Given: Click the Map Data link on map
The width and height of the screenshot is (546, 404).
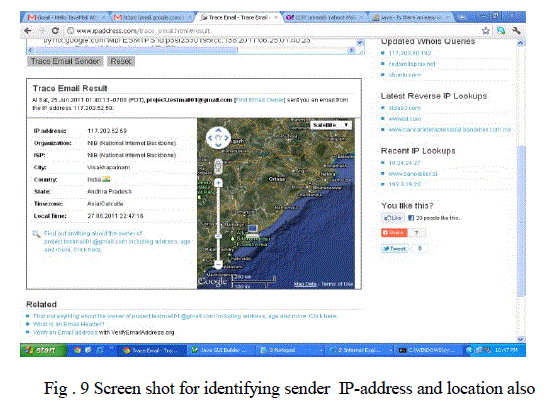Looking at the screenshot, I should tap(305, 284).
